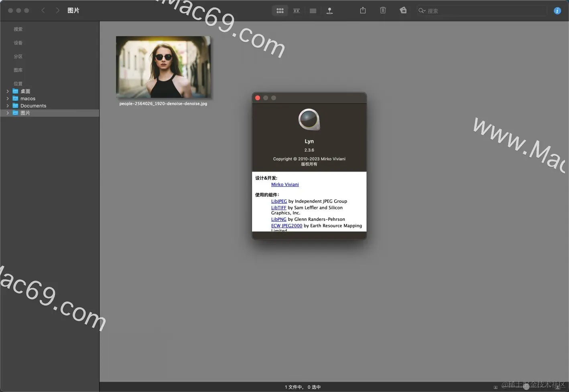Select the woman in sunglasses photo thumbnail
The height and width of the screenshot is (392, 569).
pyautogui.click(x=163, y=67)
